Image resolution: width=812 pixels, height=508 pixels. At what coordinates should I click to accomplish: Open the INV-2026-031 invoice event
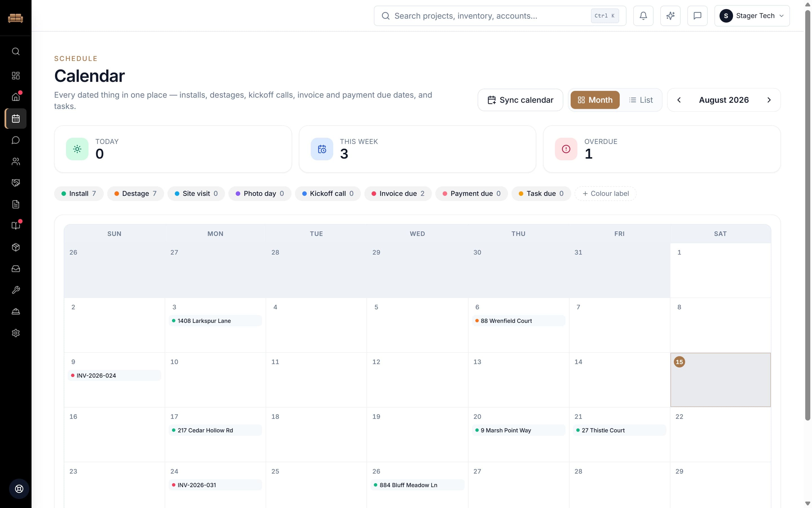point(215,485)
